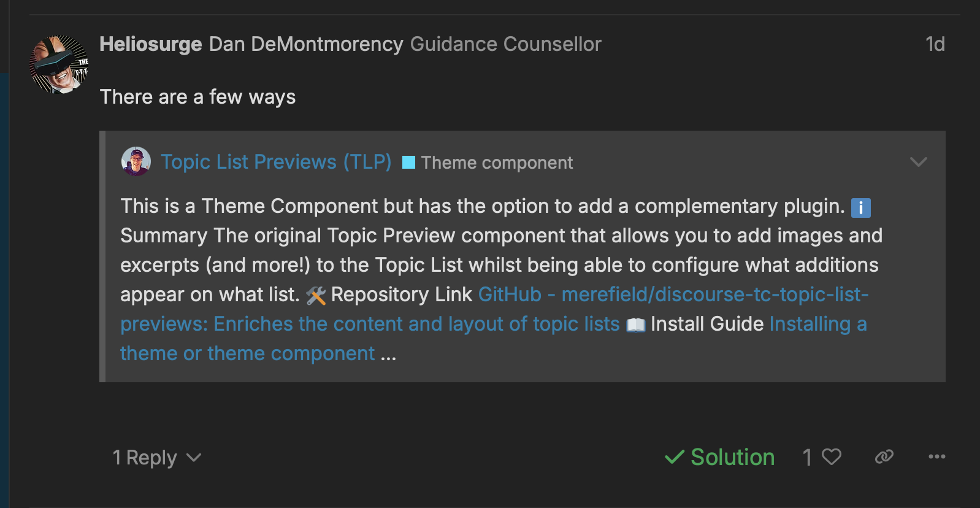Open Heliosurge username profile link

click(150, 44)
